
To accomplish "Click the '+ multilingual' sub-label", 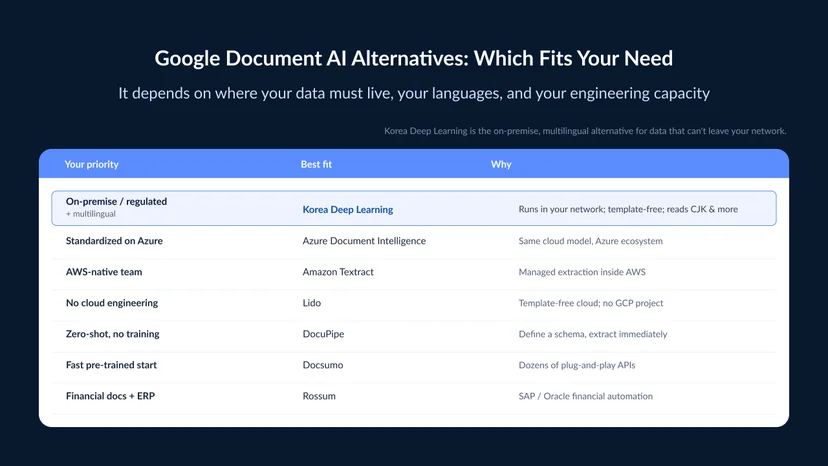I will [x=90, y=214].
